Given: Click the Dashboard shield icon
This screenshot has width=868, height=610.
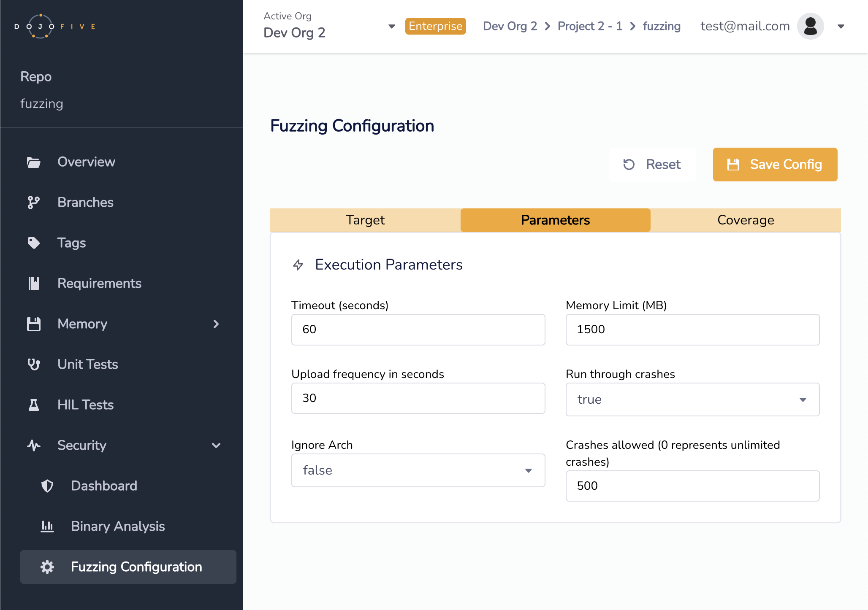Looking at the screenshot, I should (x=47, y=486).
